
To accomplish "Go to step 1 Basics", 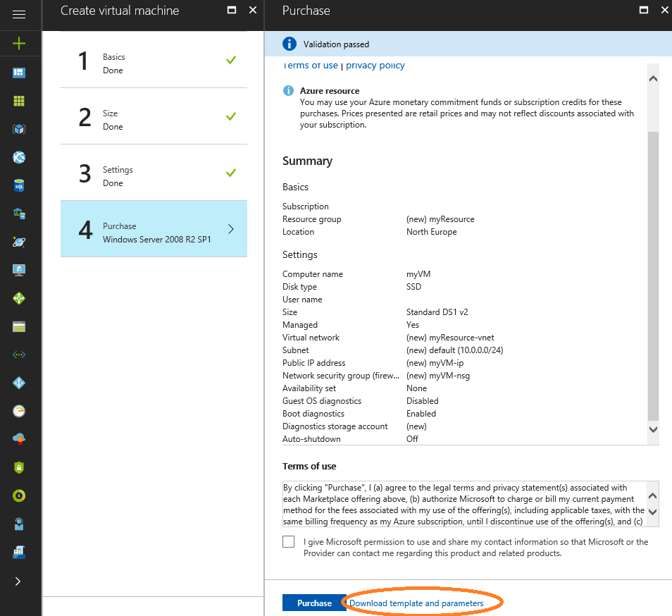I will point(154,60).
